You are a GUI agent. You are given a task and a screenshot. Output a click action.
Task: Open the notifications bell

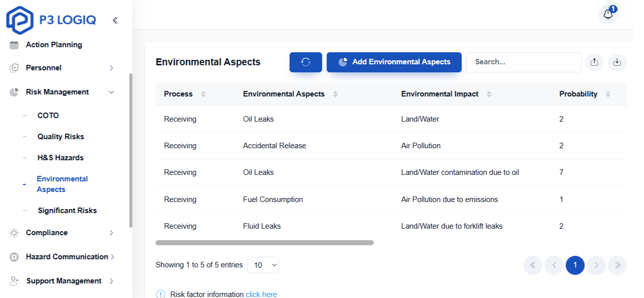click(608, 14)
